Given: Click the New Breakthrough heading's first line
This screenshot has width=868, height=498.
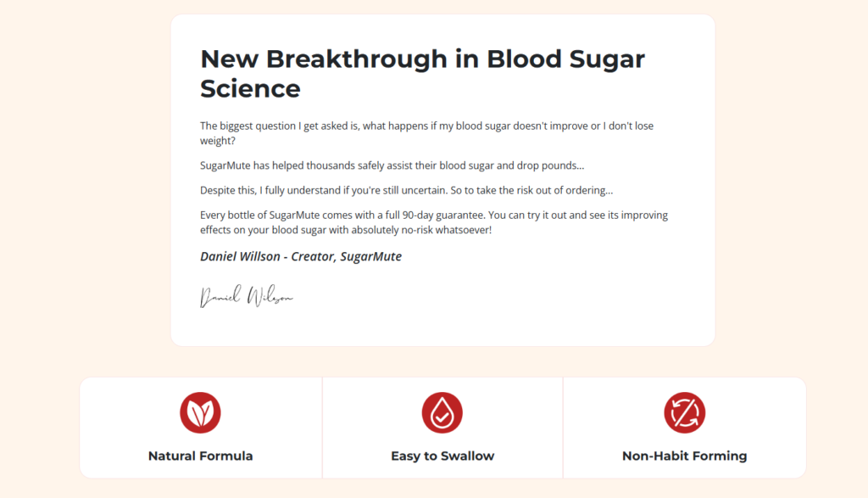Looking at the screenshot, I should point(422,59).
